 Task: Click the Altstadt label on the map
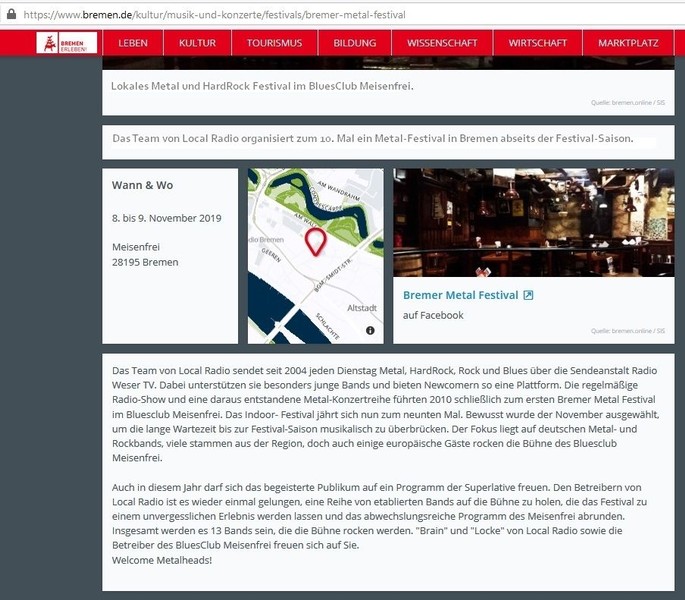[x=362, y=308]
